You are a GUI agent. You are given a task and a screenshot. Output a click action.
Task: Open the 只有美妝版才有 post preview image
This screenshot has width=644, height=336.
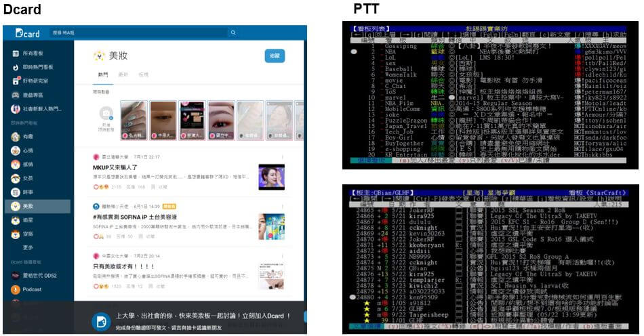point(271,276)
